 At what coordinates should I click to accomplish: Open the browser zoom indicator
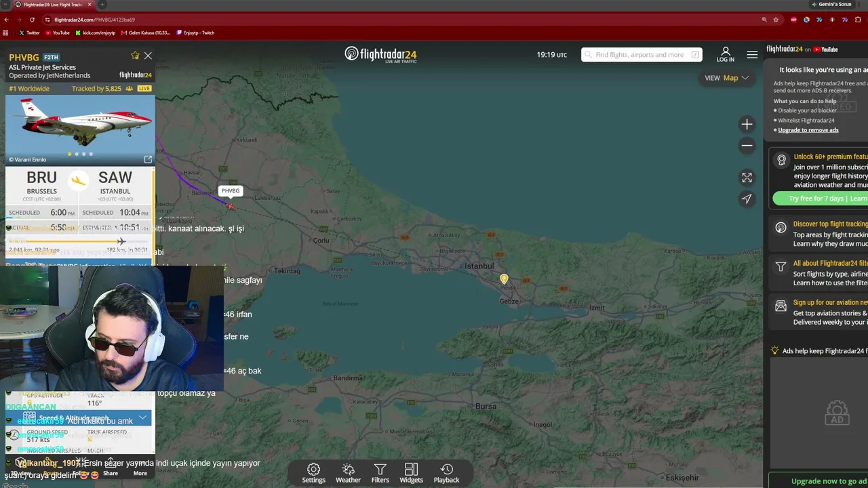[764, 20]
